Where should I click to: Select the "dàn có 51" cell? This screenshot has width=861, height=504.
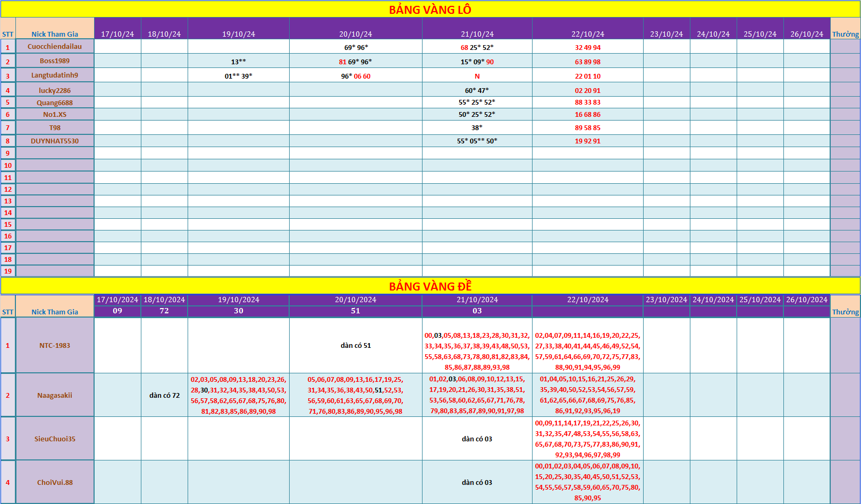356,346
